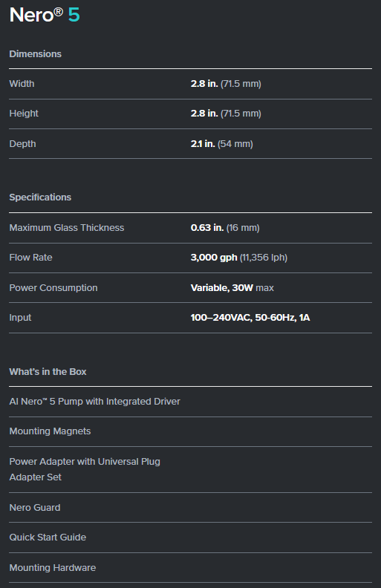Select Power Adapter with Universal Plug item
Screen dimensions: 381x588
[x=85, y=469]
